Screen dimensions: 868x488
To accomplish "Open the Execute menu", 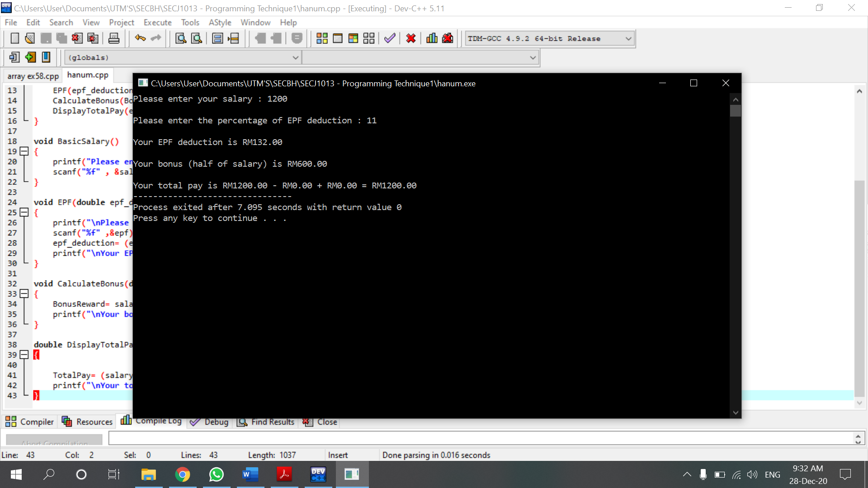I will pos(157,22).
